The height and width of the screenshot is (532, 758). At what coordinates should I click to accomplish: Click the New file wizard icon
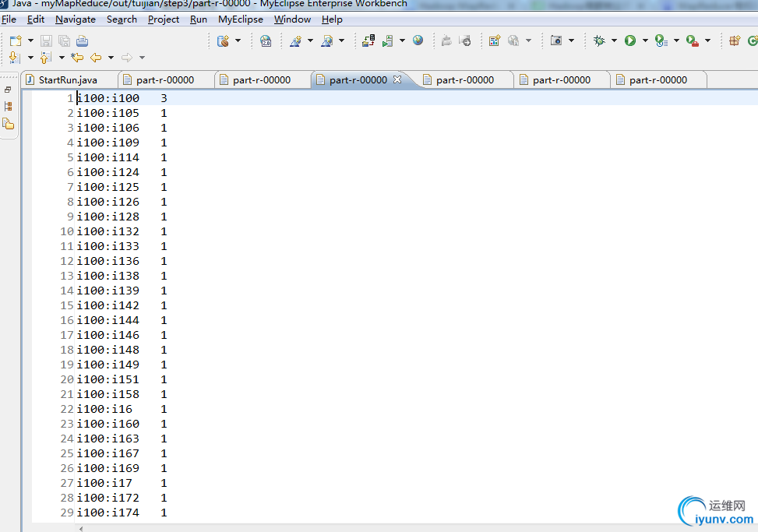(16, 41)
